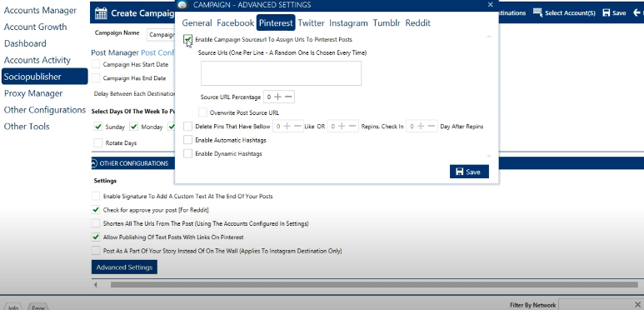Viewport: 644px width, 310px height.
Task: Increase Day After Repins with plus
Action: click(x=421, y=126)
